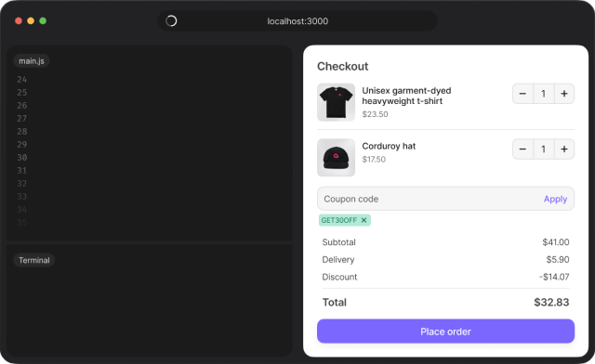Click the Corduroy hat quantity value
The image size is (595, 364).
[x=543, y=149]
